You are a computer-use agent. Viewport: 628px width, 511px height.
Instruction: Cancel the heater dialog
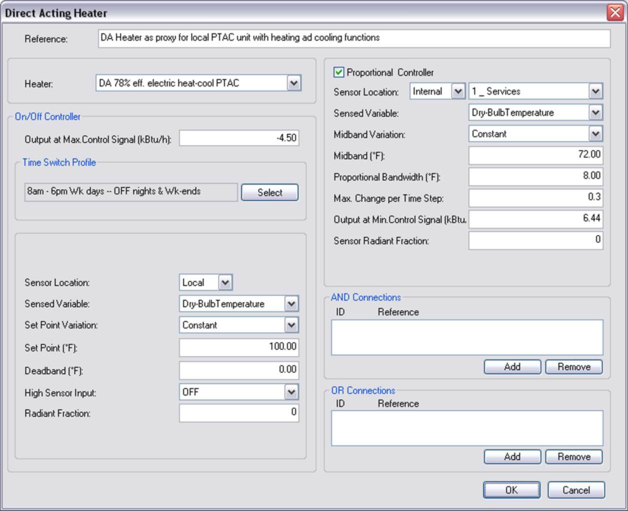point(576,490)
